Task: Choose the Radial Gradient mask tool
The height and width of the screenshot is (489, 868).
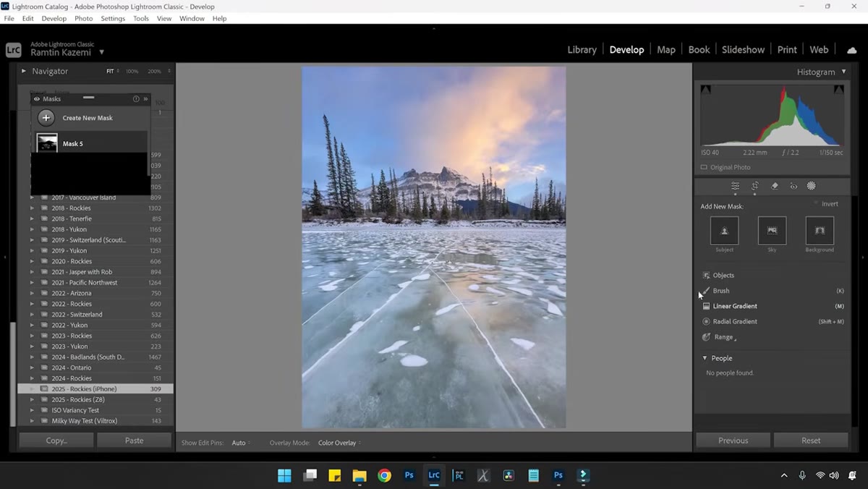Action: click(x=735, y=321)
